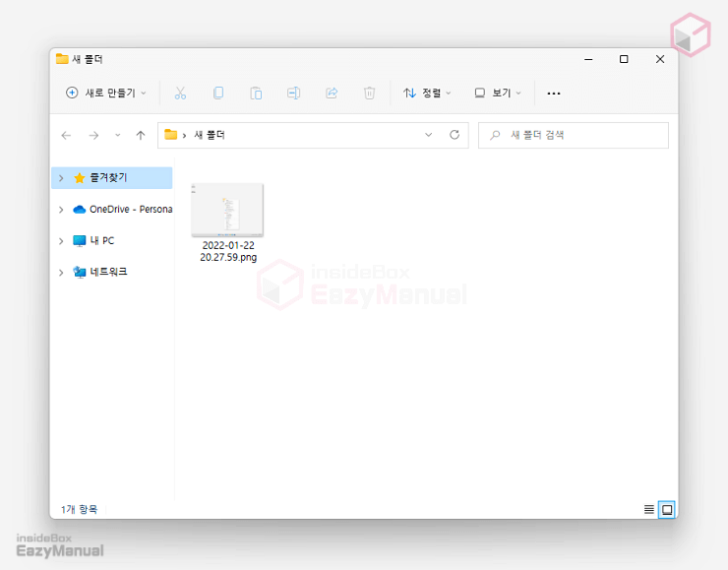Viewport: 728px width, 570px height.
Task: Click the Delete trash can icon
Action: 369,93
